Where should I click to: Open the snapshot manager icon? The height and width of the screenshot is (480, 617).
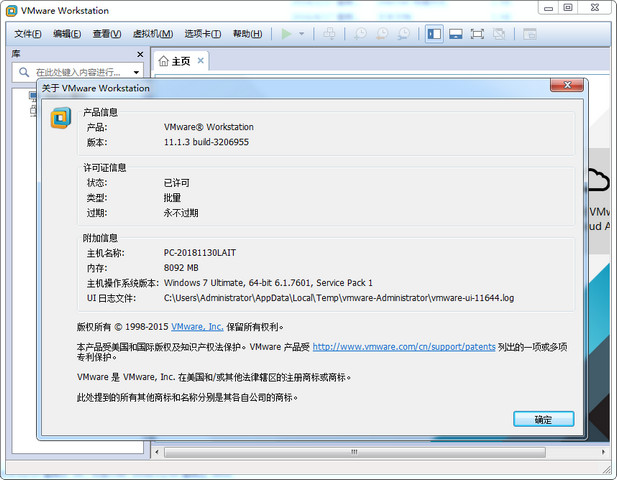[x=403, y=34]
